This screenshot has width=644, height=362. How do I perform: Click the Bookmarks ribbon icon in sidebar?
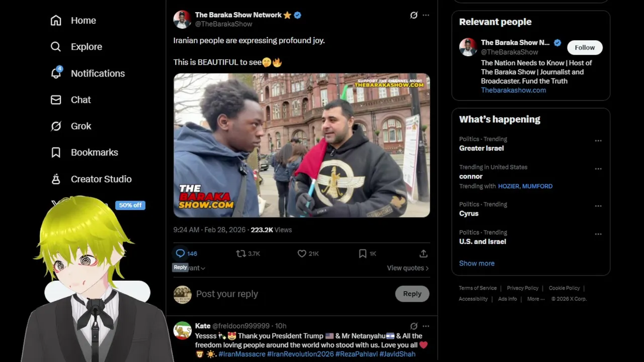[x=56, y=152]
